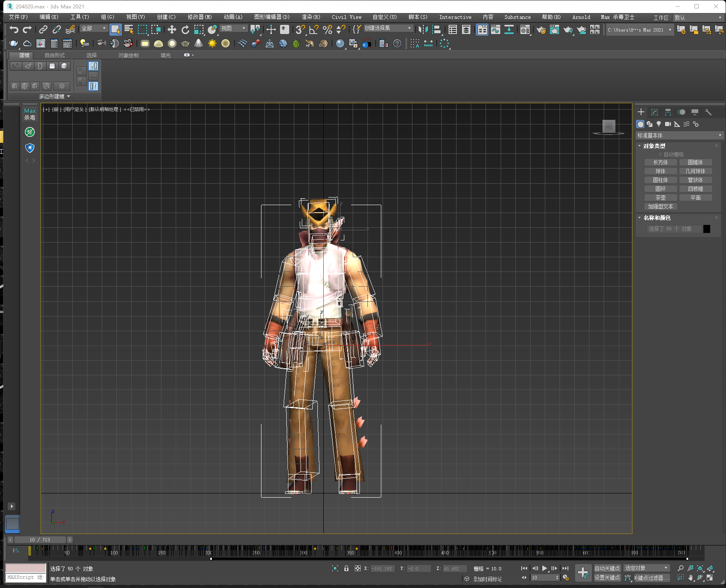This screenshot has width=726, height=588.
Task: Switch to 对象绘制 ribbon tab
Action: pyautogui.click(x=128, y=55)
